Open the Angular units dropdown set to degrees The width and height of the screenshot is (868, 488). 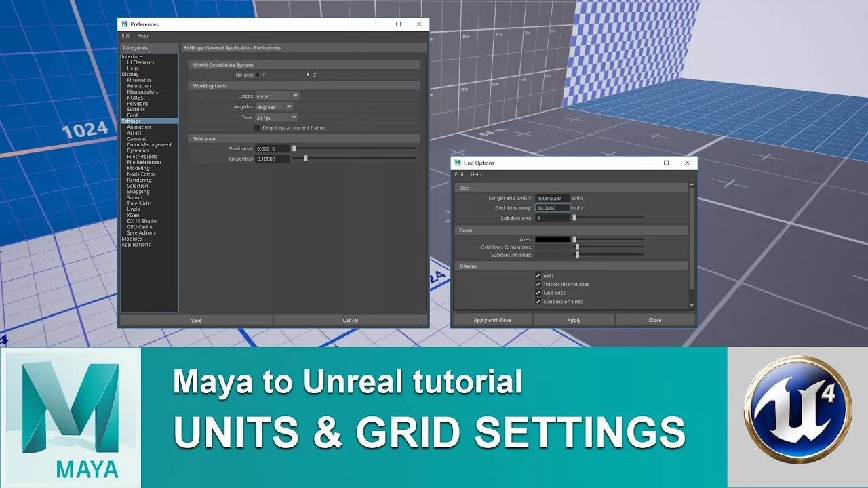[274, 106]
